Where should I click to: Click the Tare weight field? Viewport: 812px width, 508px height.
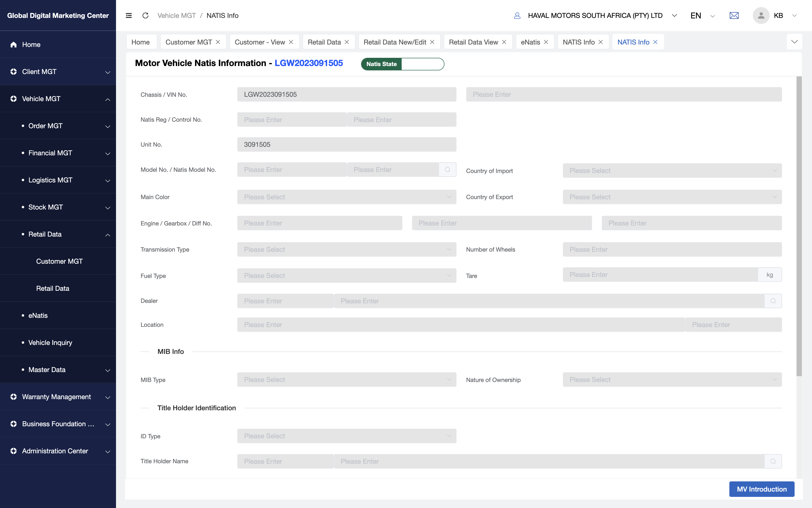tap(660, 275)
